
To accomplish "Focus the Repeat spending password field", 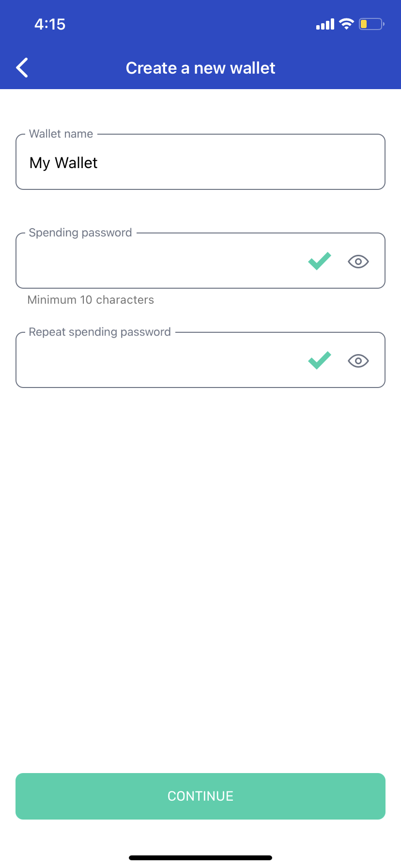I will click(x=160, y=361).
